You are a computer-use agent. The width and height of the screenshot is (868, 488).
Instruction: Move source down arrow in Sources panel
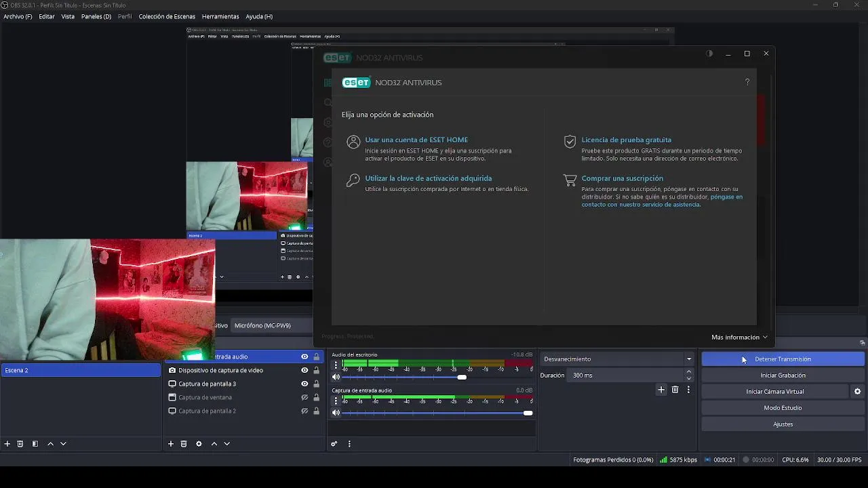(227, 444)
